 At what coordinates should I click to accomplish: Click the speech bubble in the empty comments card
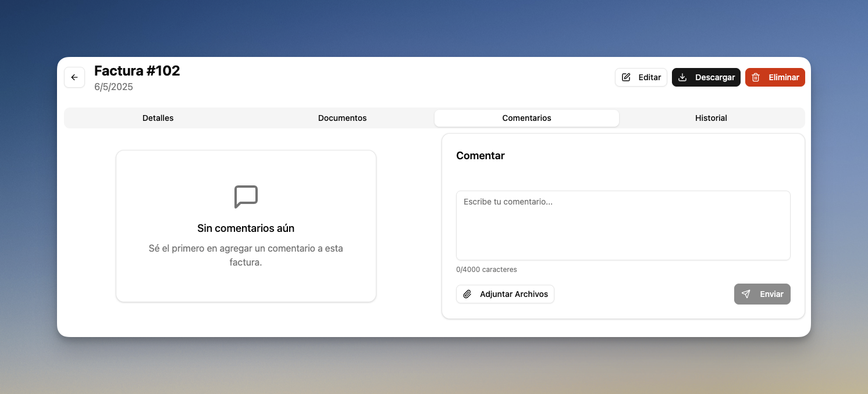coord(246,197)
